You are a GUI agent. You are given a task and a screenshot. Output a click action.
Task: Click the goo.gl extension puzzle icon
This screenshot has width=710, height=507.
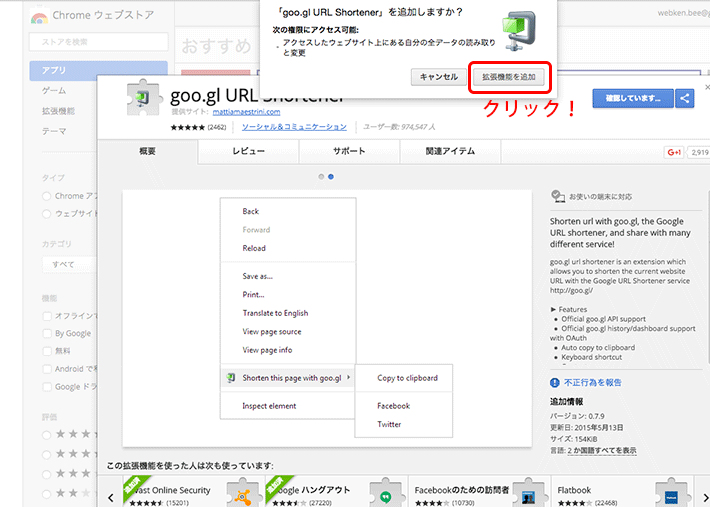coord(144,97)
